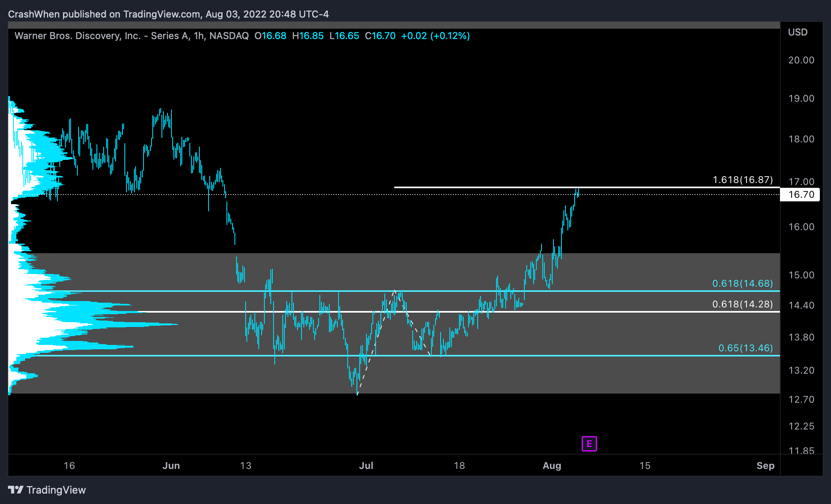Click the Aug date axis label
Screen dimensions: 831x504
coord(552,466)
